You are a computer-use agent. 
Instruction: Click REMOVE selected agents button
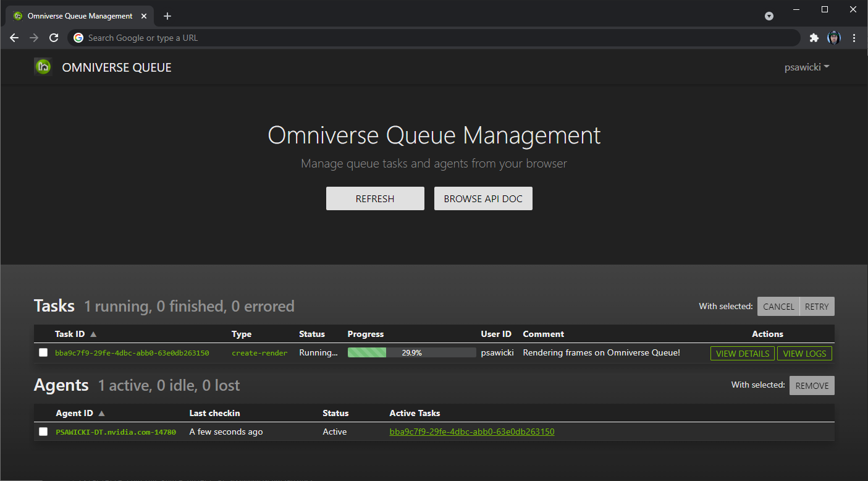point(812,385)
